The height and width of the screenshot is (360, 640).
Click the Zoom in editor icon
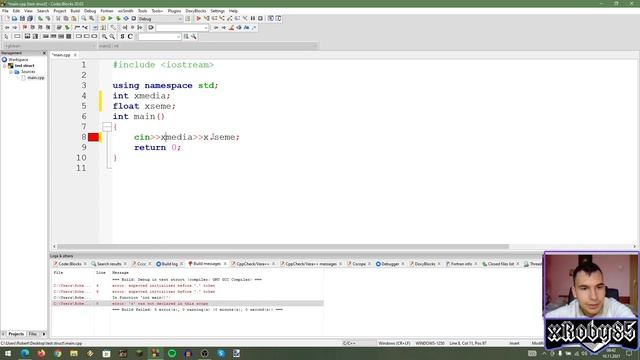[104, 37]
